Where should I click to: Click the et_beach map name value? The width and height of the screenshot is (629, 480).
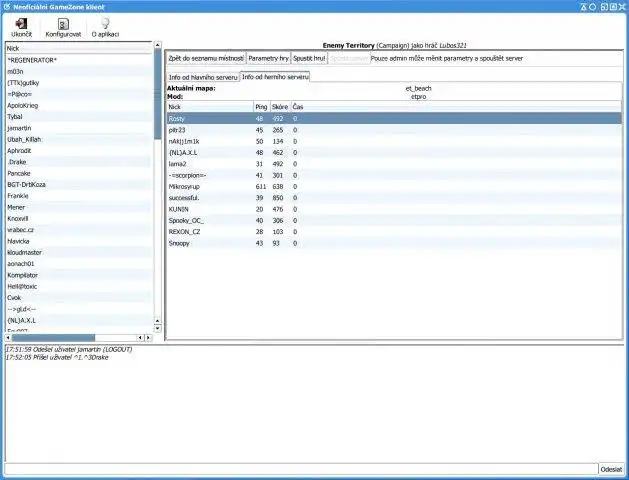point(418,88)
